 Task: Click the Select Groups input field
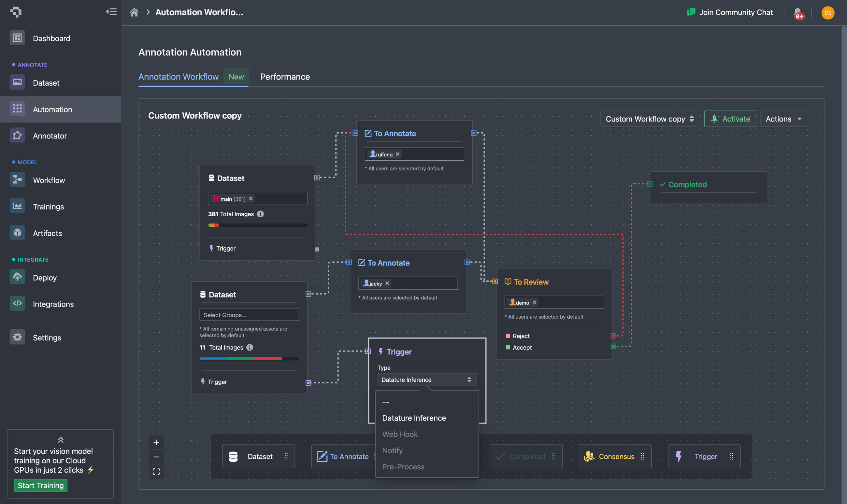(x=249, y=315)
